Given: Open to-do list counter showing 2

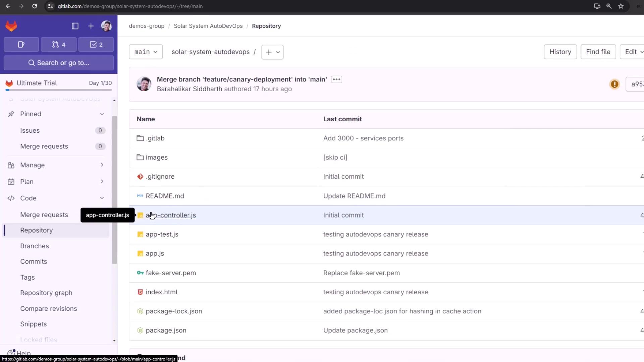Looking at the screenshot, I should pos(96,45).
